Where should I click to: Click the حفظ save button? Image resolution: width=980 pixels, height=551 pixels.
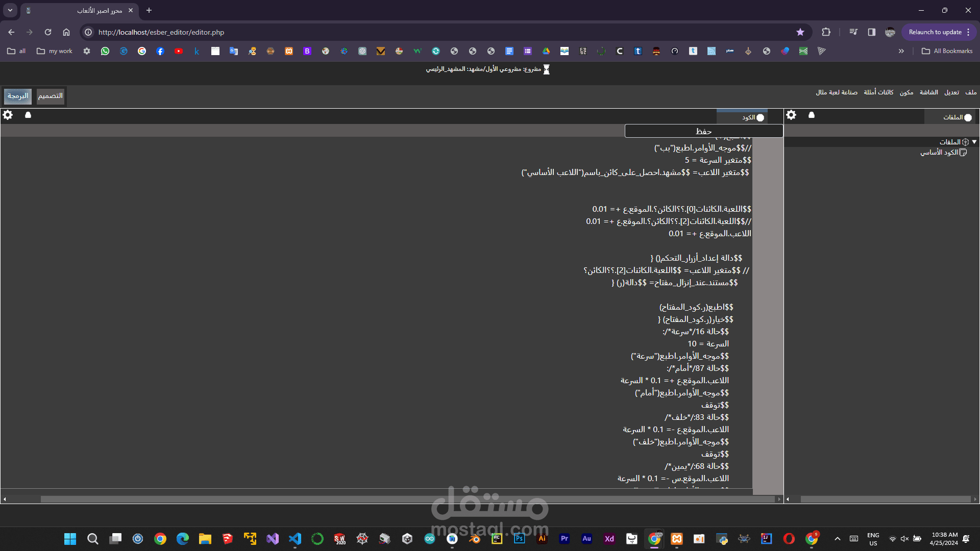pyautogui.click(x=703, y=132)
